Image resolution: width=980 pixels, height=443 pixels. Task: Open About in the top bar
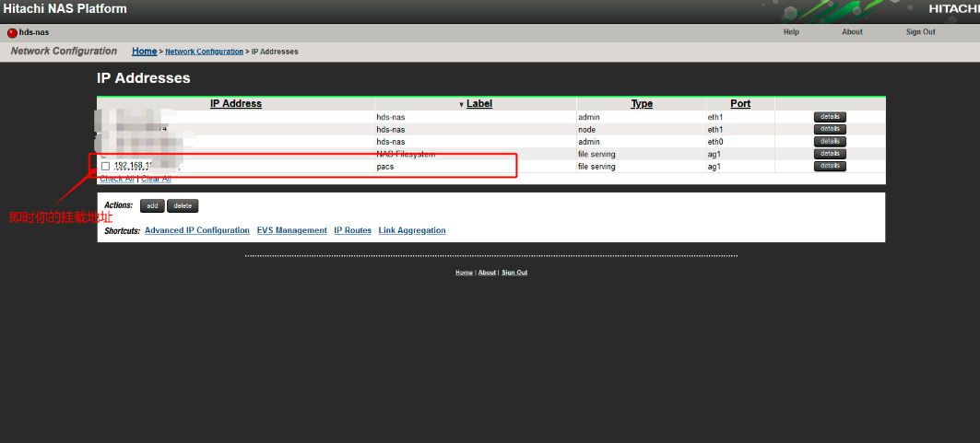tap(852, 32)
